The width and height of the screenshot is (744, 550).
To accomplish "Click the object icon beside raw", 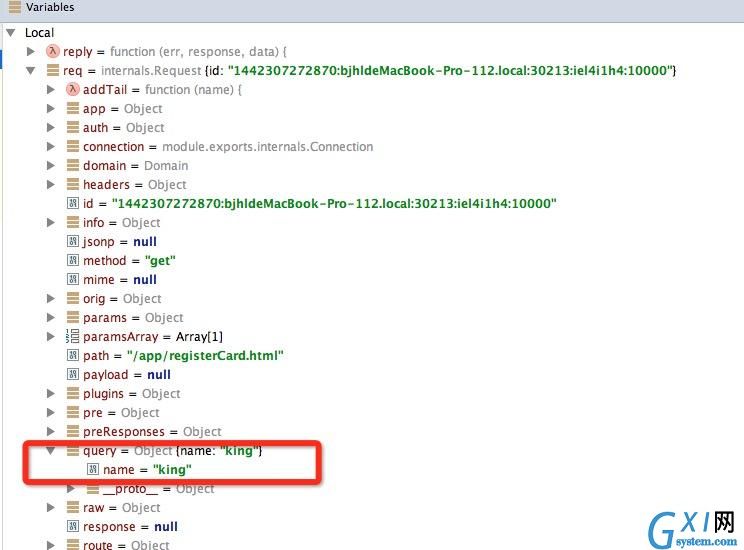I will [x=73, y=507].
